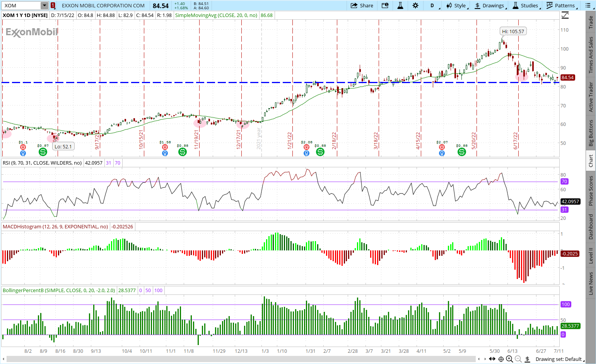
Task: Click the RSI study label
Action: click(x=42, y=163)
